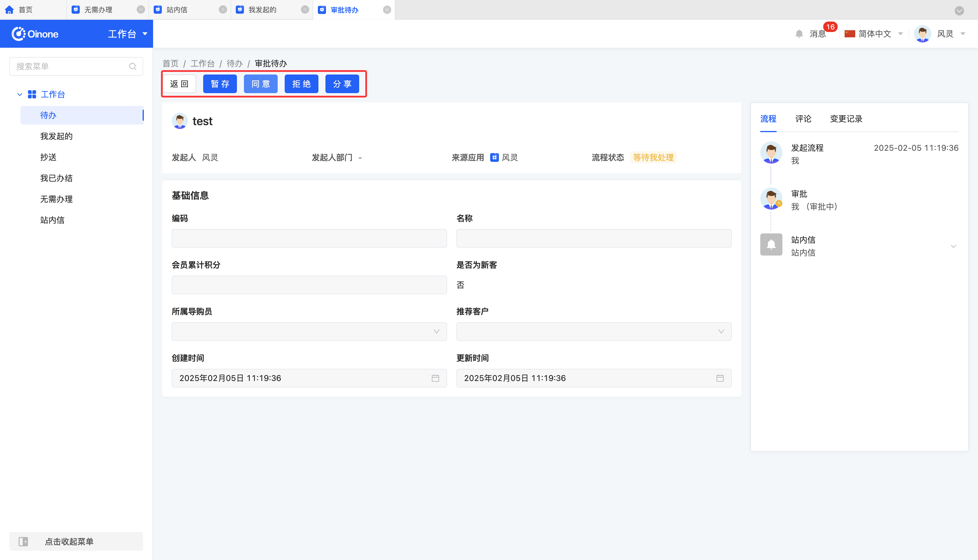The image size is (978, 560).
Task: Expand the 站内信 flow node chevron
Action: [x=953, y=246]
